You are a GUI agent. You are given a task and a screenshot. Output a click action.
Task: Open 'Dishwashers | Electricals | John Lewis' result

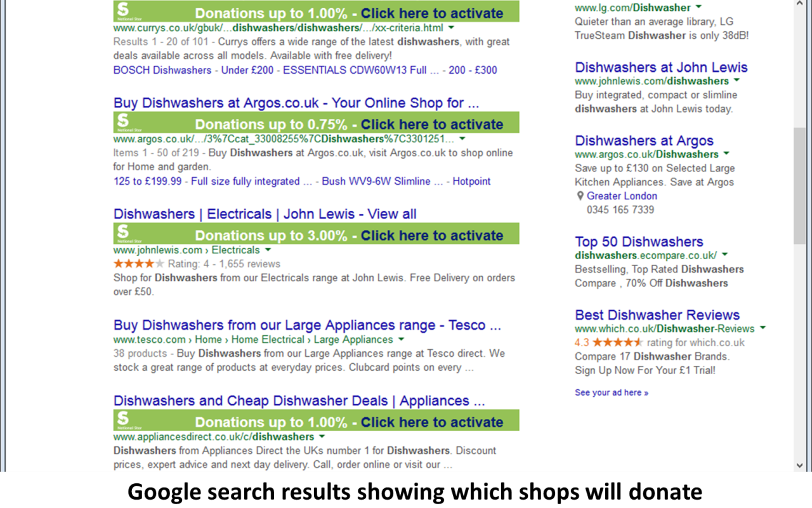[x=265, y=214]
